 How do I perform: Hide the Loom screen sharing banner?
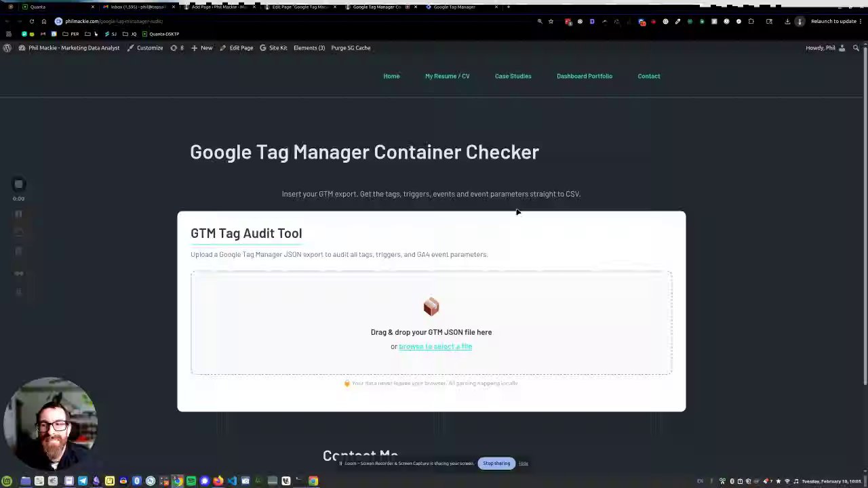[x=524, y=464]
